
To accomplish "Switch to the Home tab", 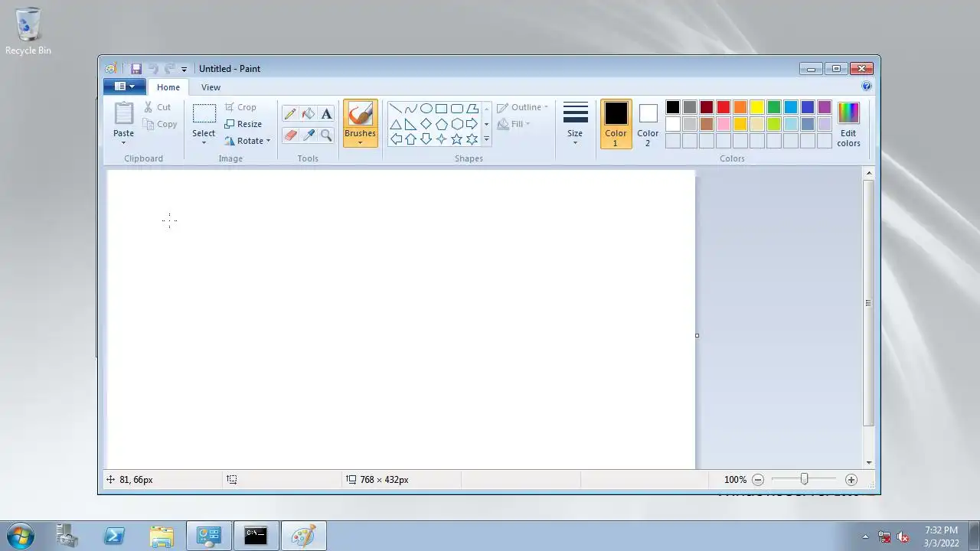I will point(168,87).
